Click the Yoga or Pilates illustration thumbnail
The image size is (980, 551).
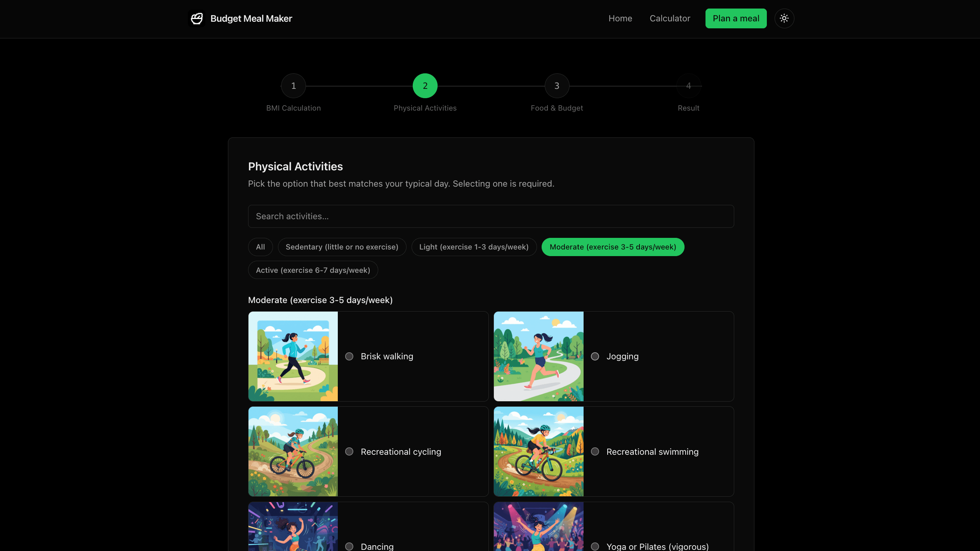point(539,527)
